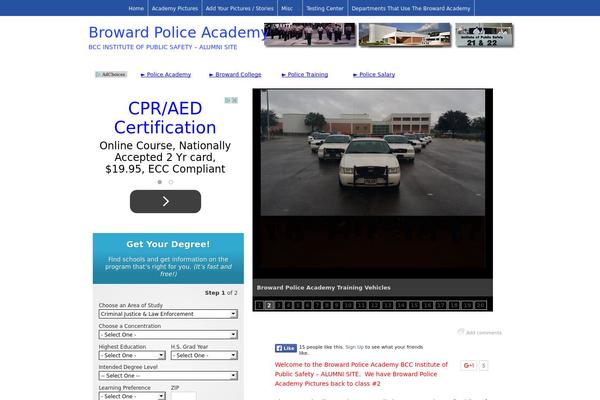This screenshot has width=600, height=400.
Task: Open Choose a Concentration dropdown
Action: tap(168, 335)
